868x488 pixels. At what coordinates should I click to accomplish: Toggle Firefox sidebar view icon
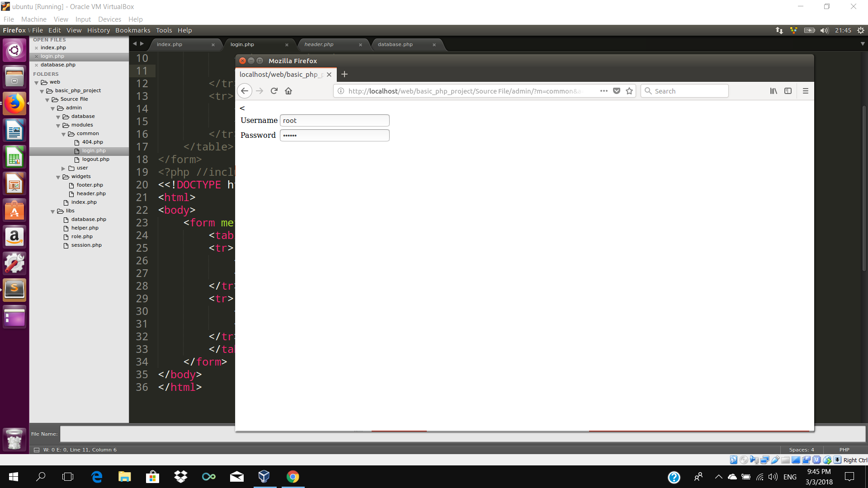point(788,91)
